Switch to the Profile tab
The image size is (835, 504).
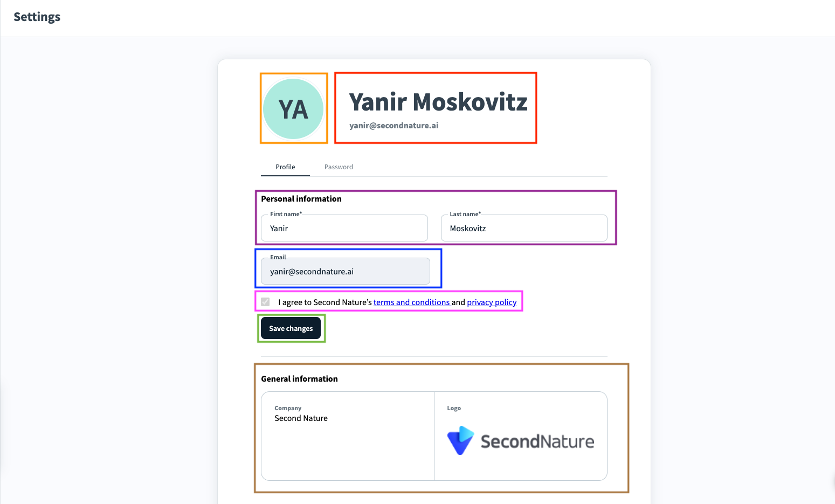tap(285, 167)
